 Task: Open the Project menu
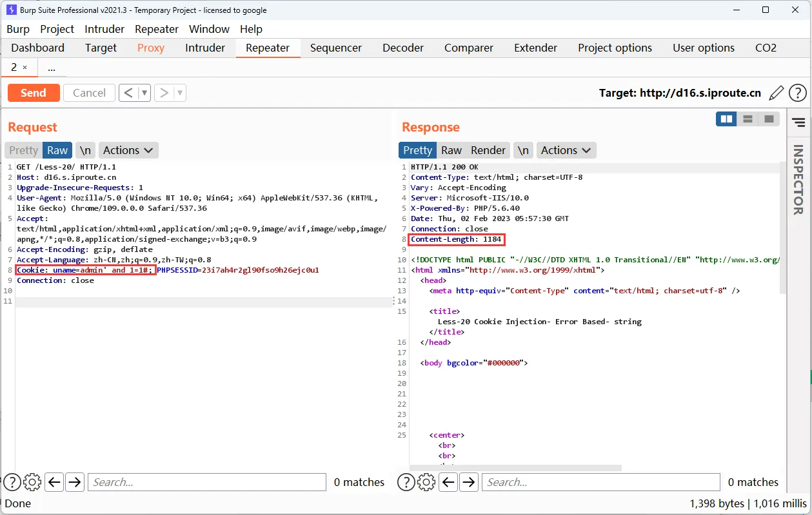pos(57,29)
